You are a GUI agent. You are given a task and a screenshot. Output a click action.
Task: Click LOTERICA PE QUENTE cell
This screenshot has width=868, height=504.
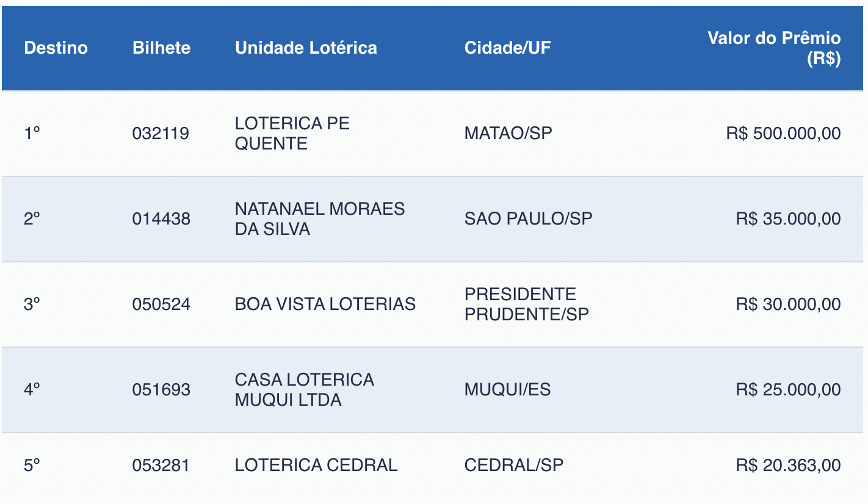292,134
